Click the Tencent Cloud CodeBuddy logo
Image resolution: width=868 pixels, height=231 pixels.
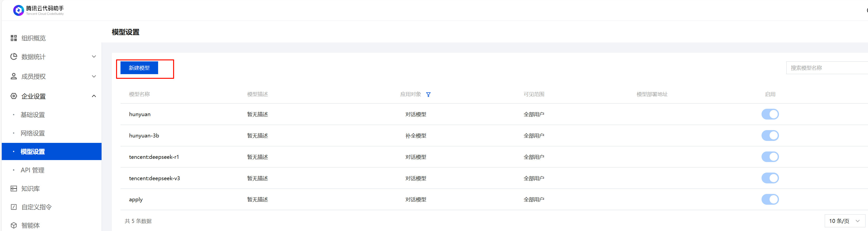point(18,10)
